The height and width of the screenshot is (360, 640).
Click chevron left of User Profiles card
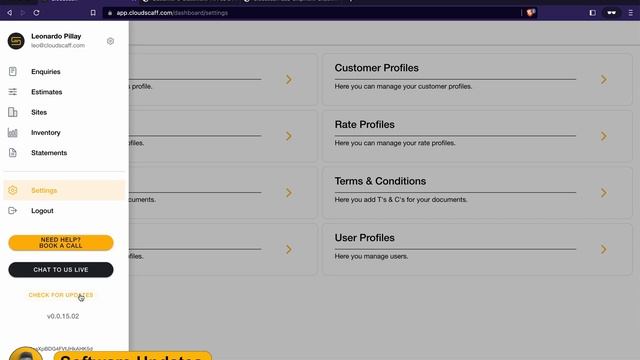coord(289,249)
